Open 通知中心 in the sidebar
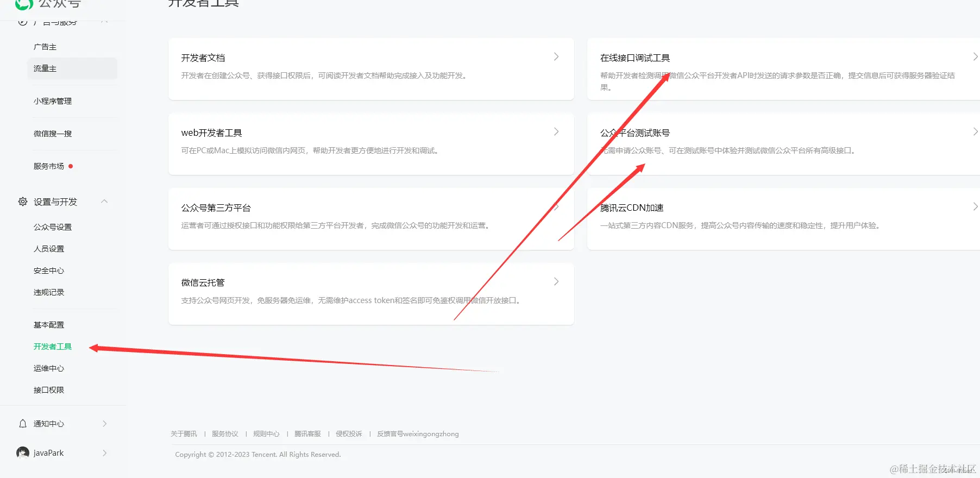 click(49, 424)
